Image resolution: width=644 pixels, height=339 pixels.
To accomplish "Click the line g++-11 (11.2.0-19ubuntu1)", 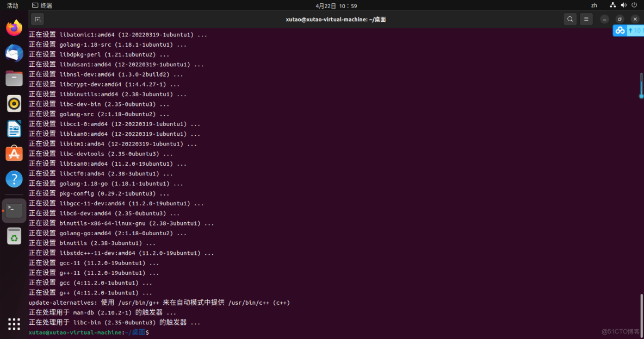I will (x=94, y=273).
